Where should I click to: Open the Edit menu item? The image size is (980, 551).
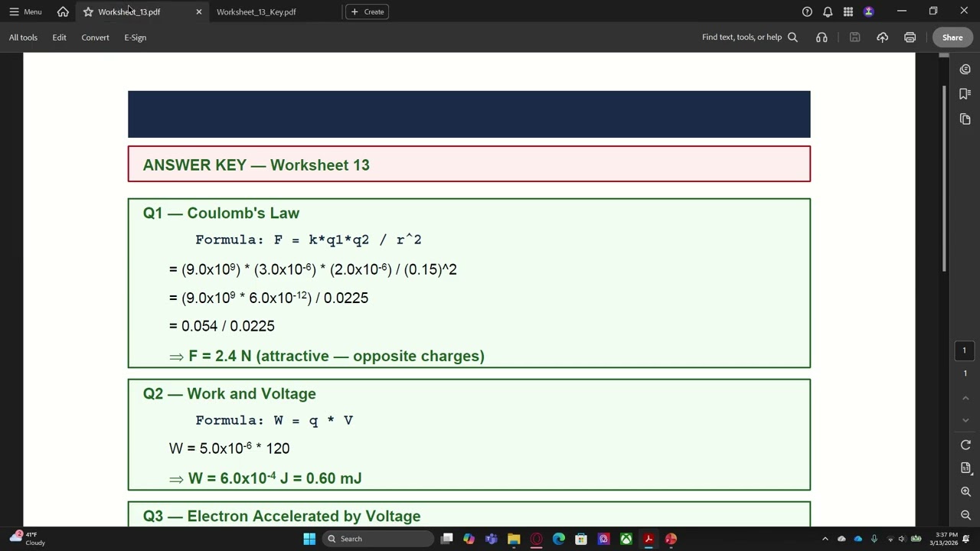[x=59, y=37]
